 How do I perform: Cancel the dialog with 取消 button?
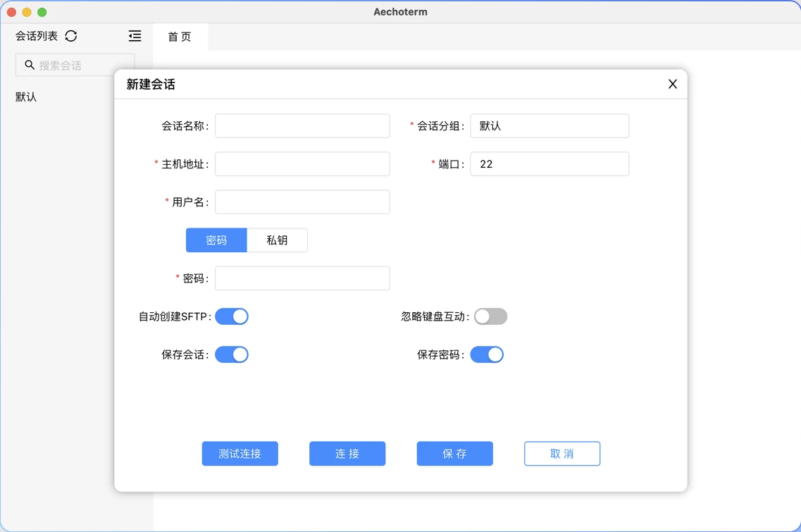(561, 454)
